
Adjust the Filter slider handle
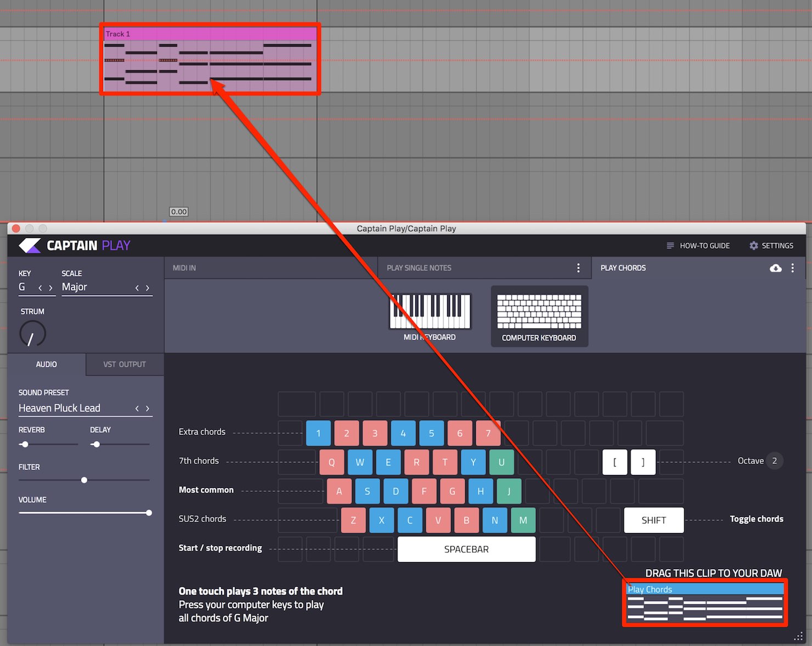[84, 480]
